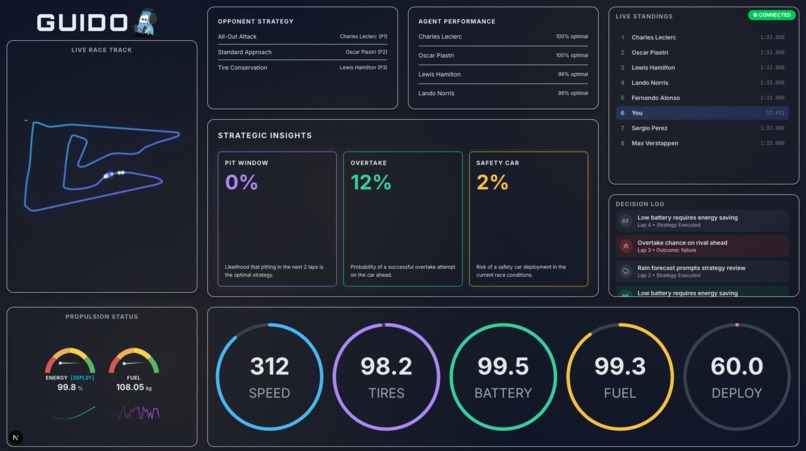Screen dimensions: 806x451
Task: Click the rain forecast entry icon
Action: (626, 272)
